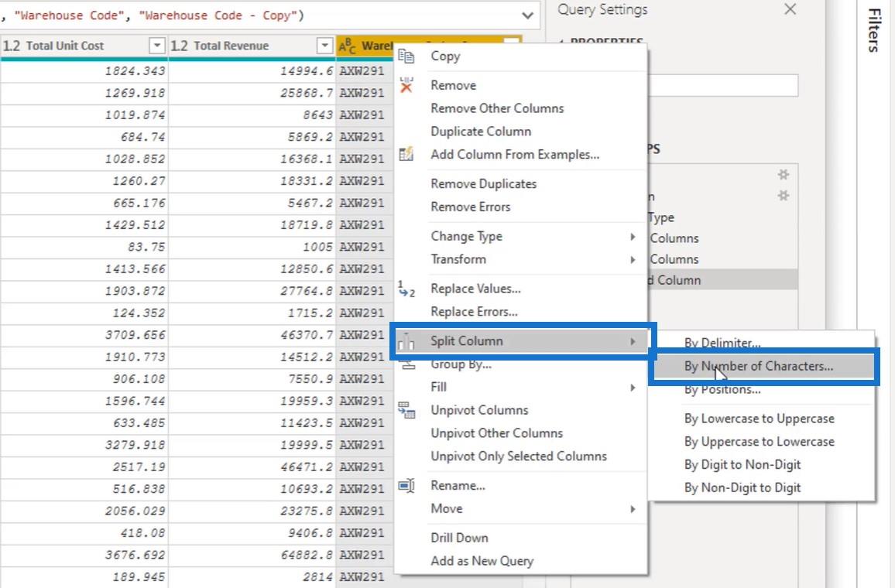Screen dimensions: 895x588
Task: Select Unpivot Only Selected Columns
Action: pos(518,456)
